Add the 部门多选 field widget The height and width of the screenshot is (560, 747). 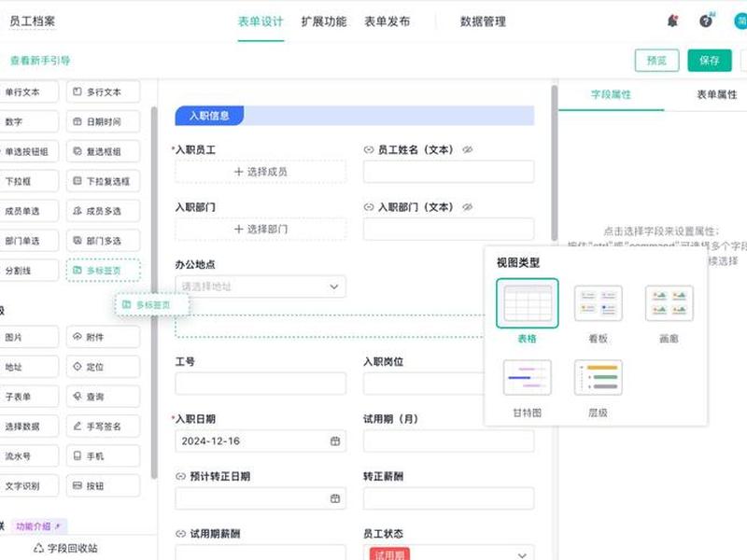click(x=104, y=241)
